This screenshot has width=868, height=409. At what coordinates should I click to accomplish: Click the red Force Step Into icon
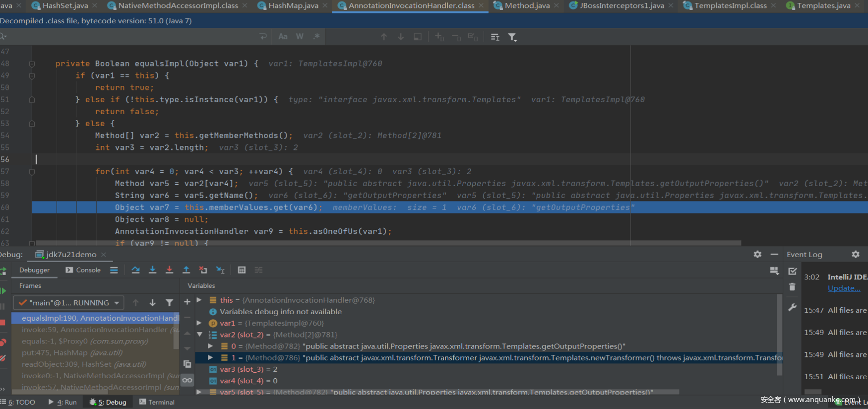click(x=169, y=270)
